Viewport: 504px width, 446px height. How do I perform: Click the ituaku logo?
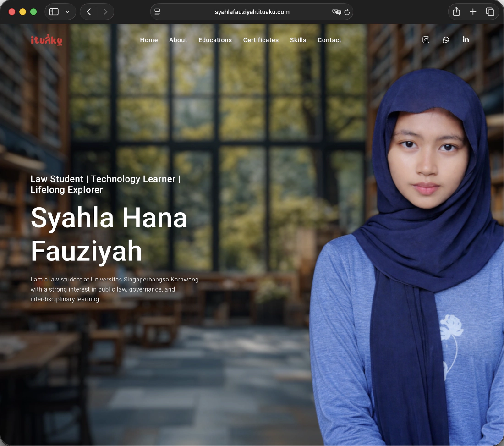coord(47,39)
